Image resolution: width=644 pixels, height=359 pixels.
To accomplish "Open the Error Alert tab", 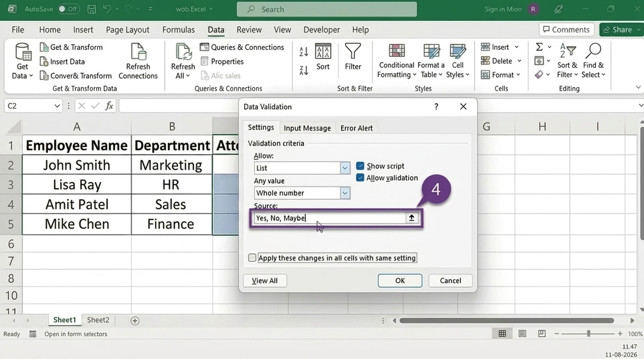I will click(357, 128).
